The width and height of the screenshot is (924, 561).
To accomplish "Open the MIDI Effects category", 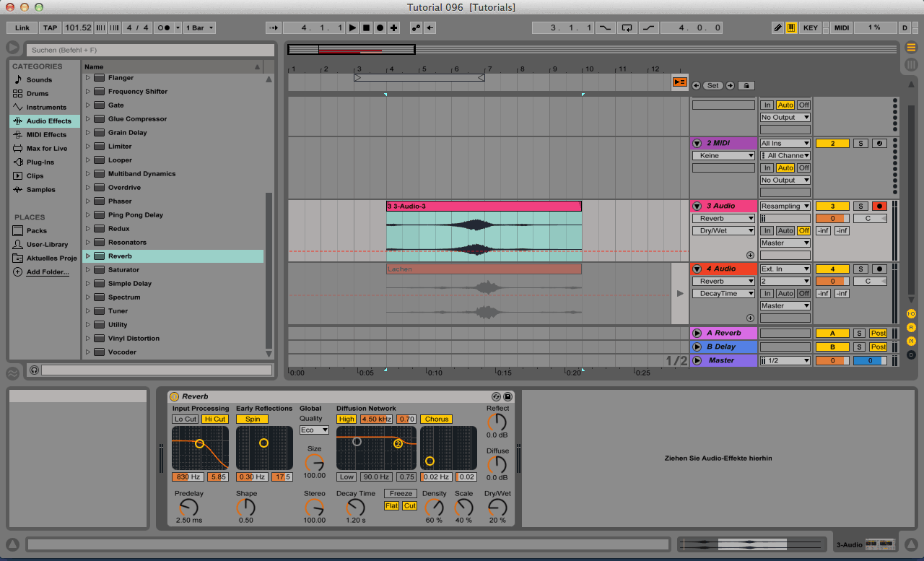I will [x=46, y=135].
